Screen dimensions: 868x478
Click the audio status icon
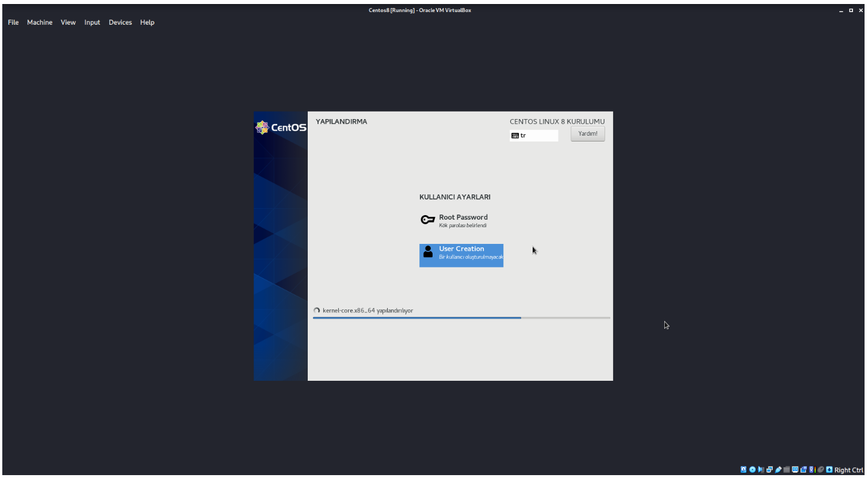pos(761,469)
